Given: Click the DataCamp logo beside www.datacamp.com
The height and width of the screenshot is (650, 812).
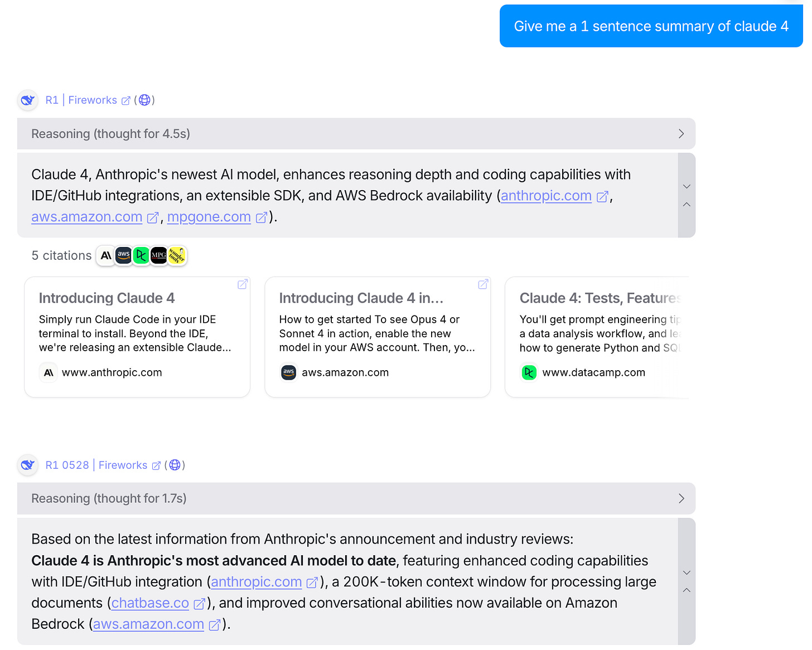Looking at the screenshot, I should click(529, 372).
